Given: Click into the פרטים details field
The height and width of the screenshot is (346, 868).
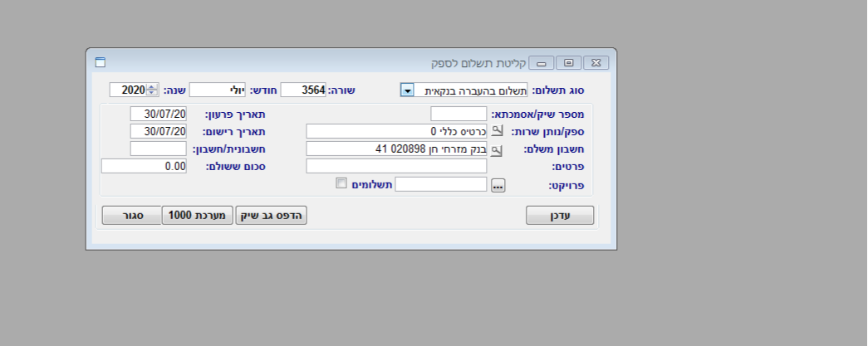Looking at the screenshot, I should point(396,166).
